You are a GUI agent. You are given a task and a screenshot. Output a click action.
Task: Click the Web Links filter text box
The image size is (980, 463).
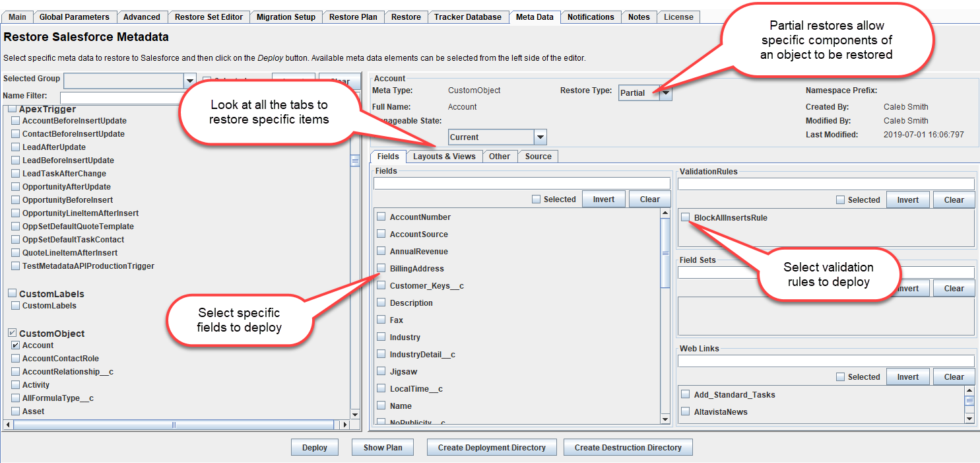point(826,361)
